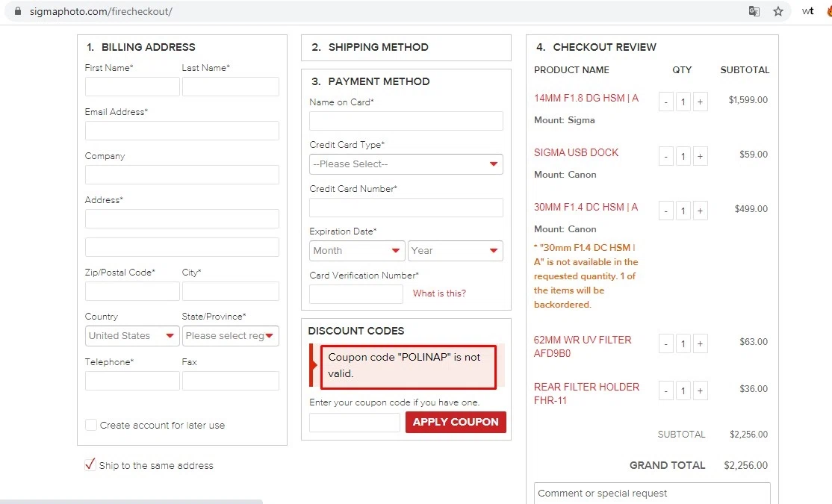832x504 pixels.
Task: Open the Credit Card Type dropdown
Action: pyautogui.click(x=406, y=164)
